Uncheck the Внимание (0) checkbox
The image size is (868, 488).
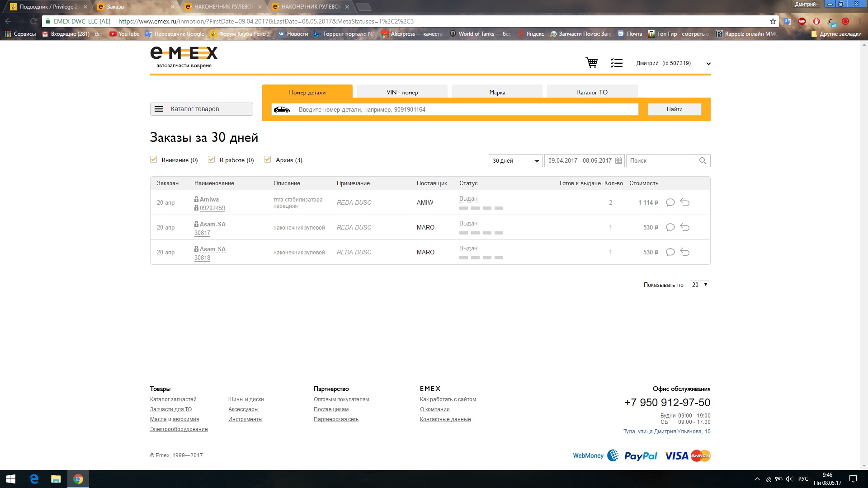coord(154,160)
